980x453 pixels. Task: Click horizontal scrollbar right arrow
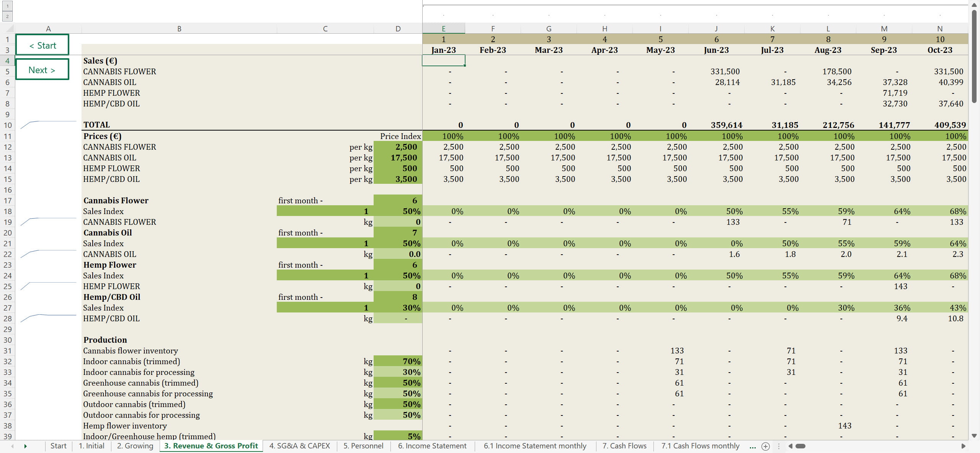pyautogui.click(x=963, y=446)
